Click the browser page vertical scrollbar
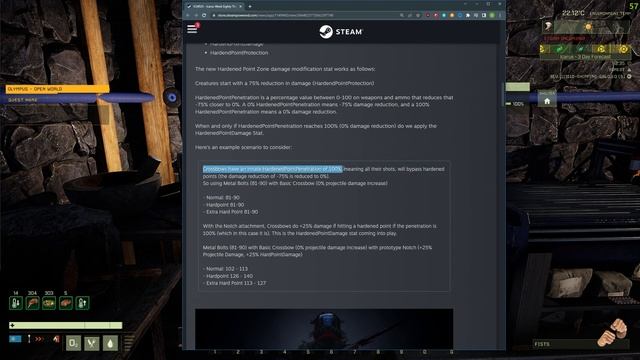640x360 pixels. coord(502,94)
